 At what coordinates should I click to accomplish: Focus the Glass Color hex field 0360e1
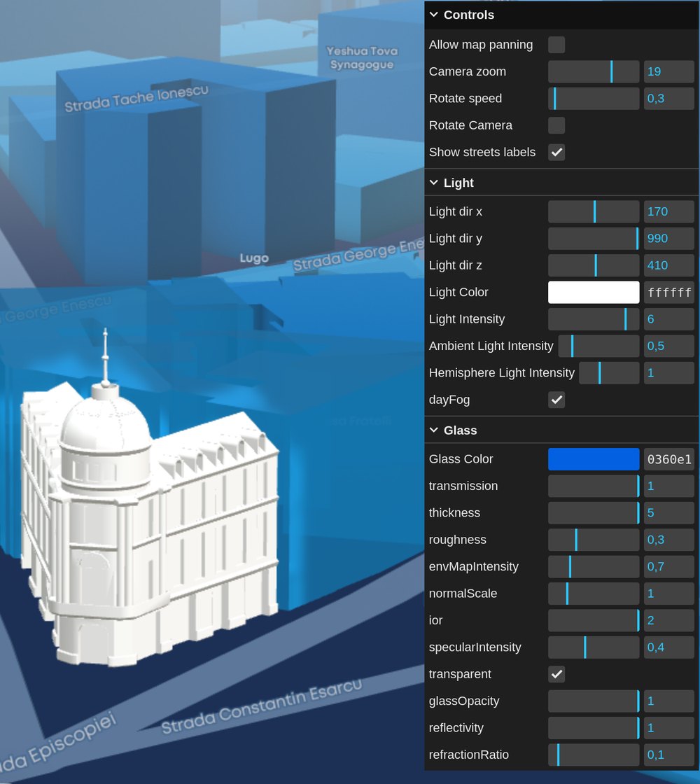[x=669, y=459]
